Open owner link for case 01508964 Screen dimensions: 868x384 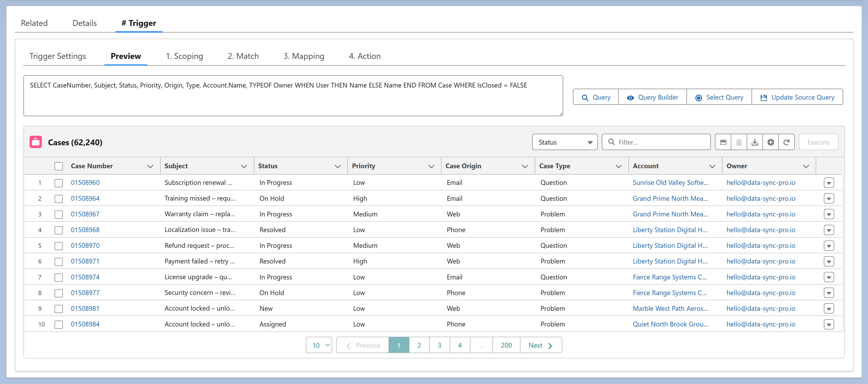(x=760, y=198)
